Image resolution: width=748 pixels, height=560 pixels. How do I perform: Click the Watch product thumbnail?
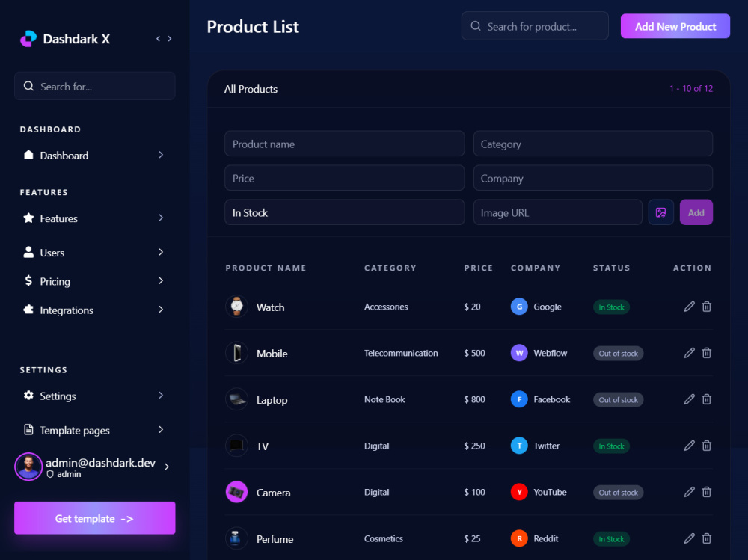pyautogui.click(x=236, y=307)
